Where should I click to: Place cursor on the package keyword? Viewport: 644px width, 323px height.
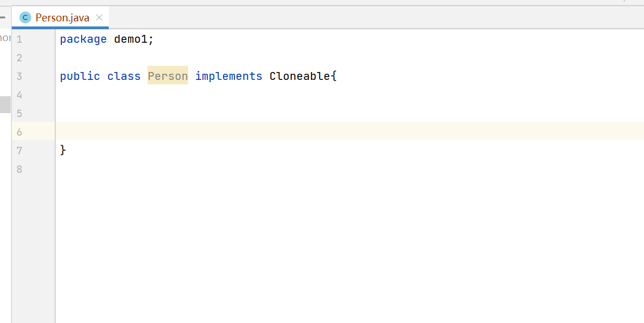click(83, 40)
